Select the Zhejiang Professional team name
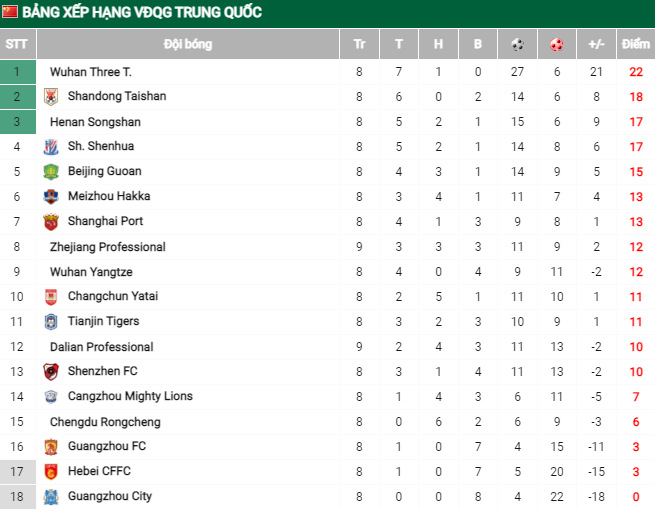The image size is (655, 509). pos(108,247)
